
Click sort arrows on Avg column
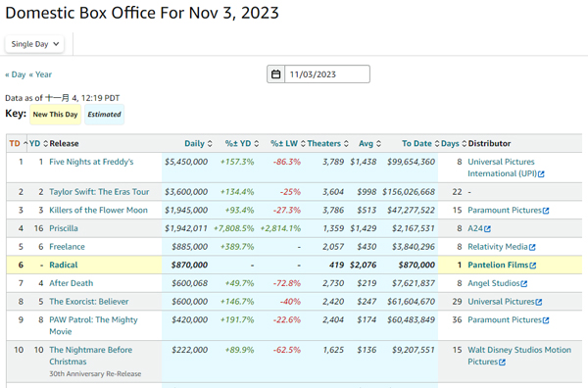click(x=378, y=144)
